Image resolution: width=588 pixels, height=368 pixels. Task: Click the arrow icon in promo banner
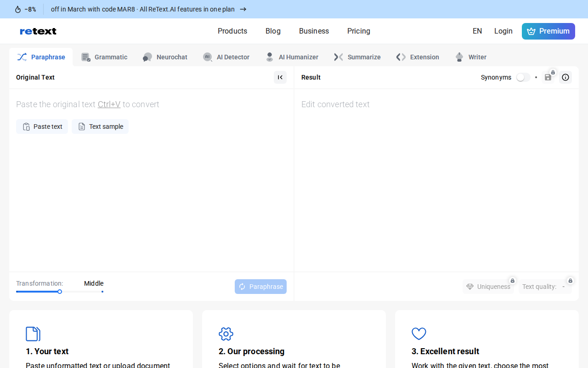pyautogui.click(x=243, y=9)
